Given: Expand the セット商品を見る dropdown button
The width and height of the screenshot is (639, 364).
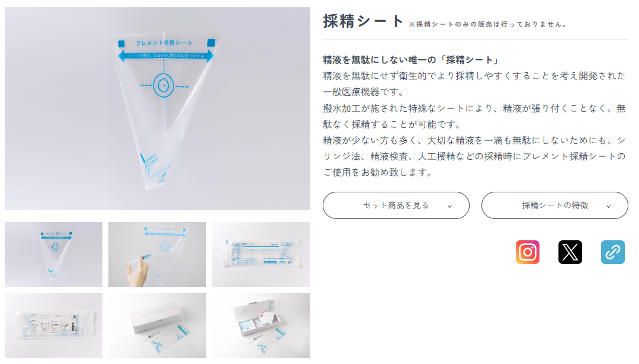Looking at the screenshot, I should click(396, 205).
